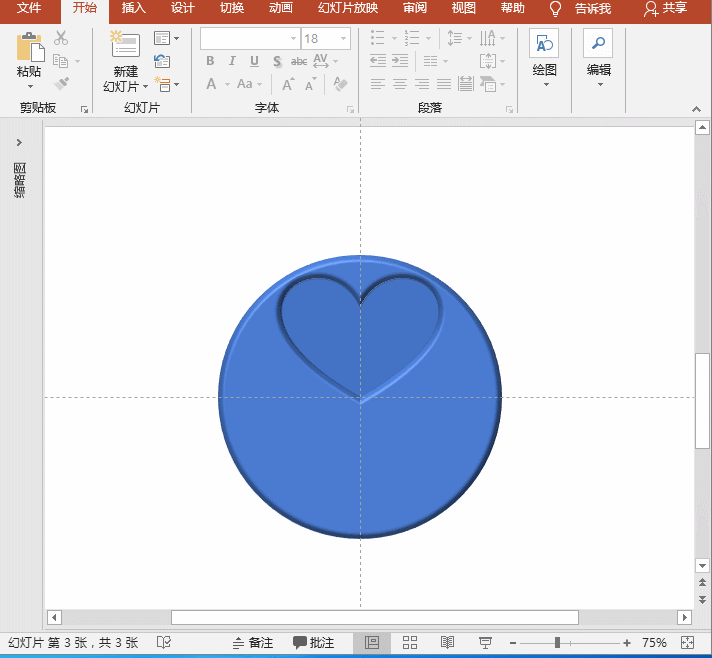This screenshot has height=658, width=712.
Task: Open the numbering list dropdown
Action: tap(428, 39)
